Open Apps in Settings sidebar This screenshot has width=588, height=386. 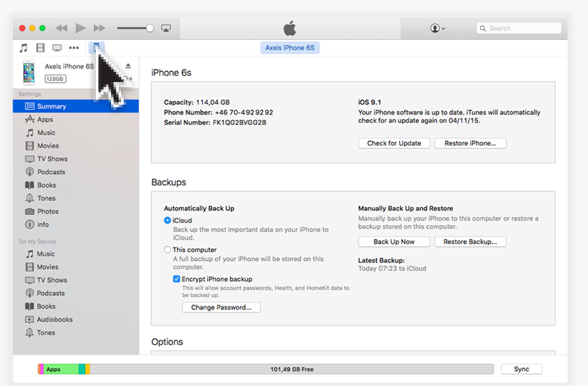tap(76, 119)
